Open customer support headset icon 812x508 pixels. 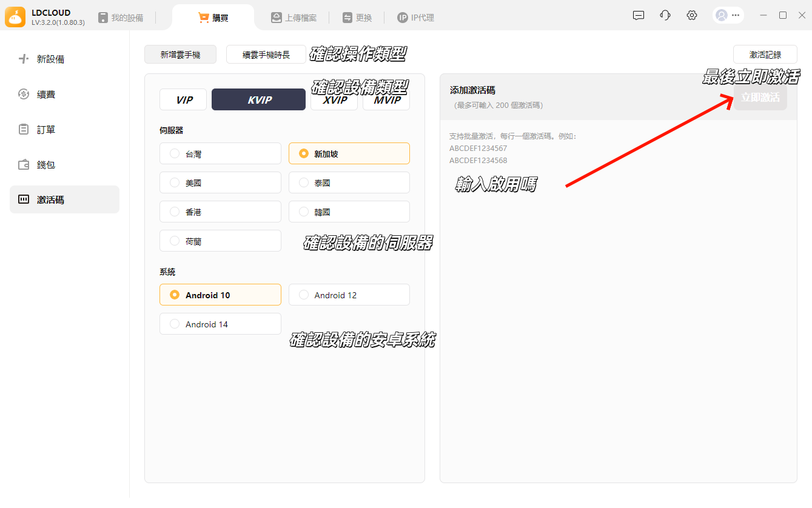coord(665,16)
